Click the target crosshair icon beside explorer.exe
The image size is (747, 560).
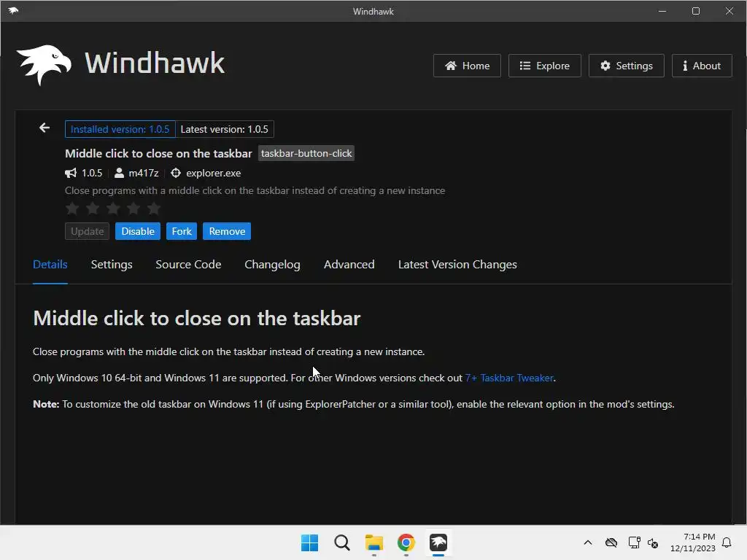coord(176,173)
